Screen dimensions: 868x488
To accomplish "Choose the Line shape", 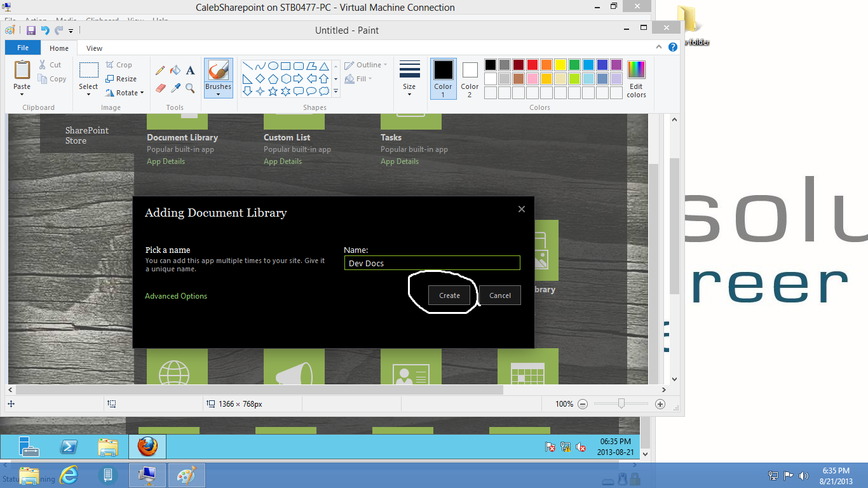I will pyautogui.click(x=247, y=66).
